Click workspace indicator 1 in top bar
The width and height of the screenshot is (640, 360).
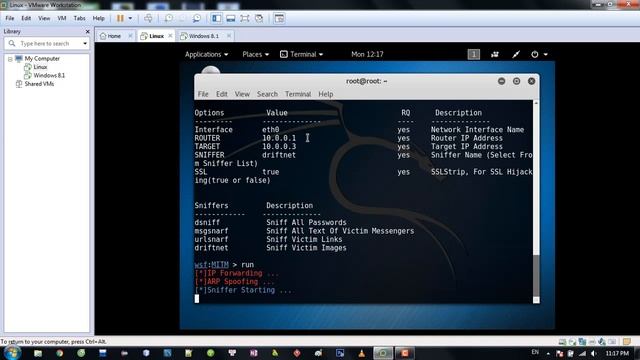click(x=473, y=54)
